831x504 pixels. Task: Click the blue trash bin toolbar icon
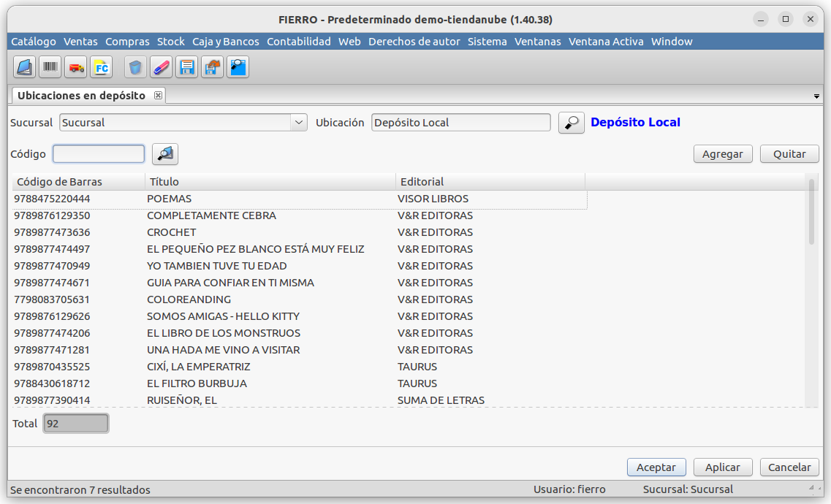[x=136, y=67]
